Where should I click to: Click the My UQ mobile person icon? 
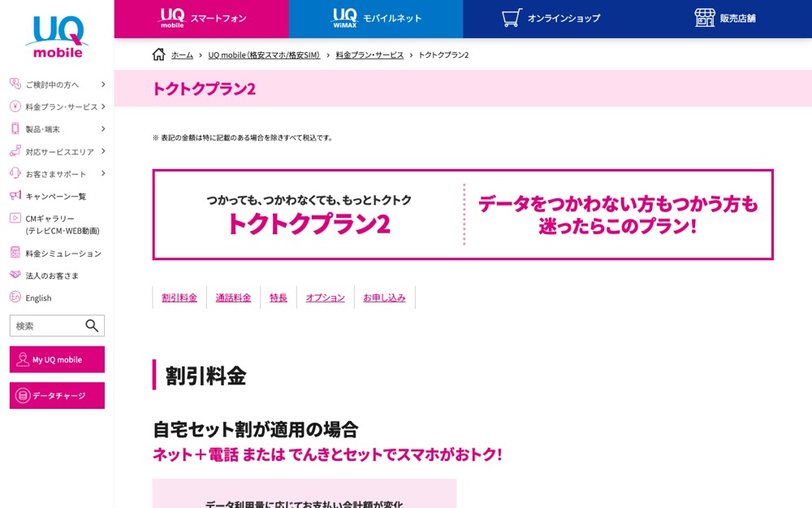pos(22,359)
